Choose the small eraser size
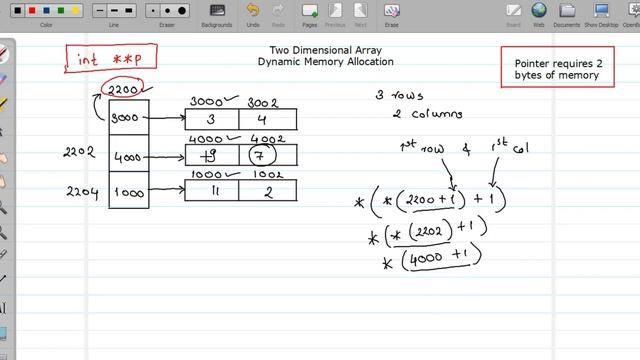640x360 pixels. [x=153, y=11]
